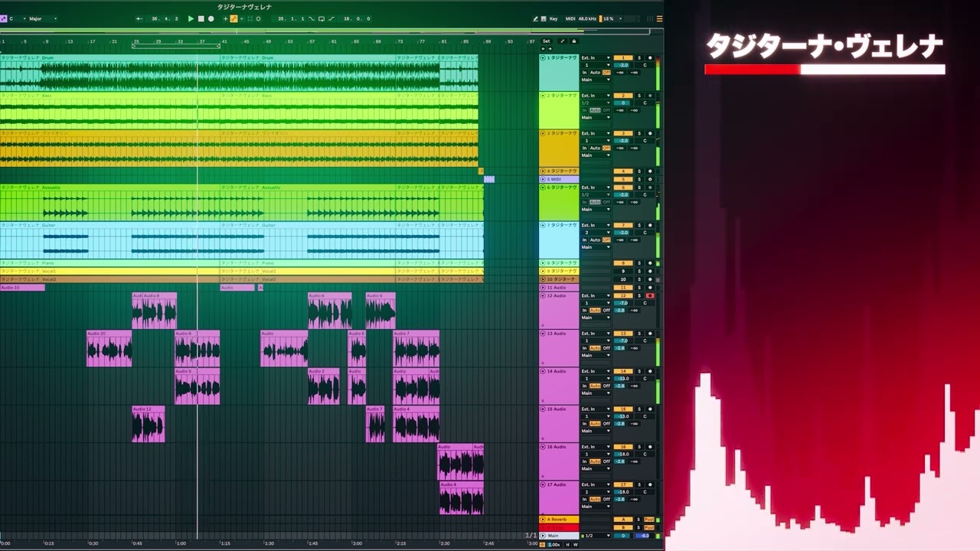Click track 7 pan control C

pyautogui.click(x=645, y=233)
